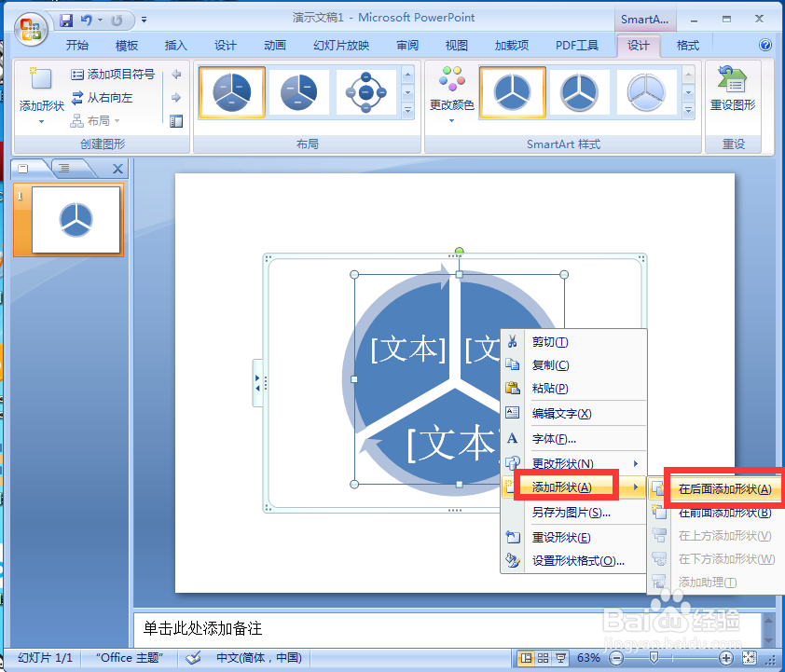Image resolution: width=785 pixels, height=672 pixels.
Task: Click the spell check status icon
Action: tap(193, 657)
